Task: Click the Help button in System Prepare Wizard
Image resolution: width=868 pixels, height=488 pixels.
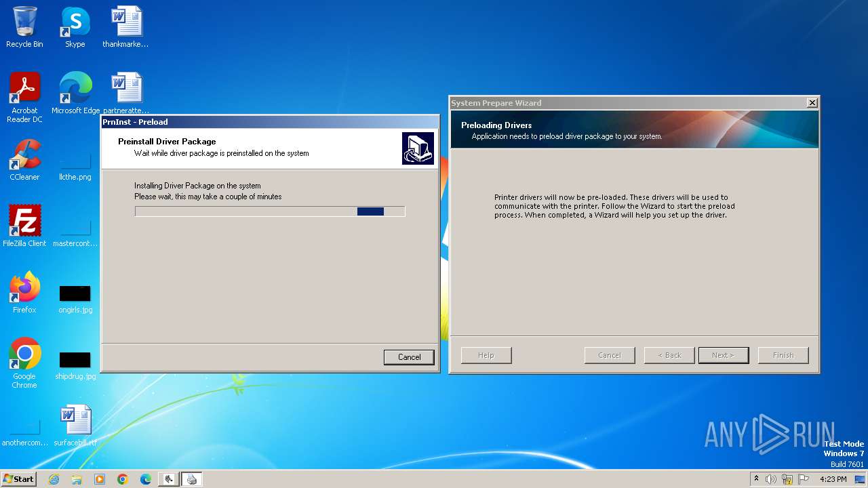Action: point(486,355)
